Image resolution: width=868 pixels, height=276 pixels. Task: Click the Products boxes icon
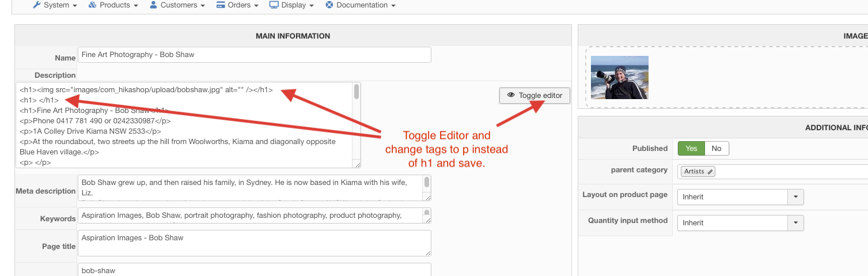click(x=92, y=5)
